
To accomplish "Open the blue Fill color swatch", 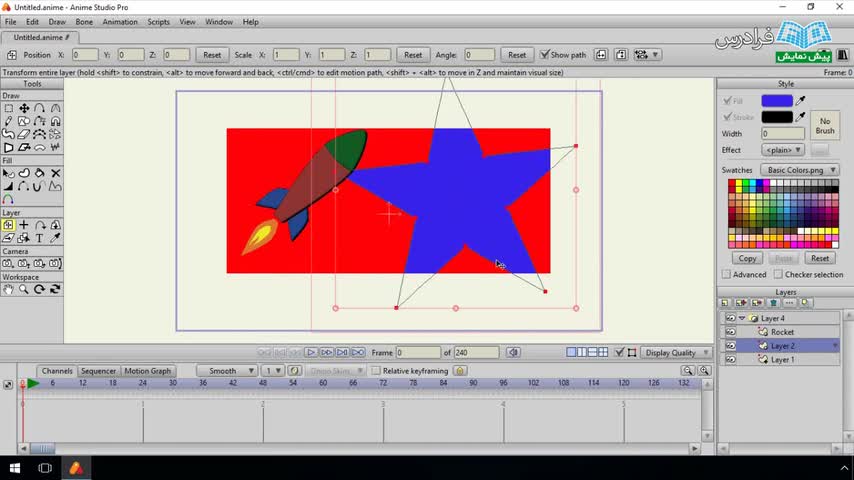I will (x=777, y=101).
